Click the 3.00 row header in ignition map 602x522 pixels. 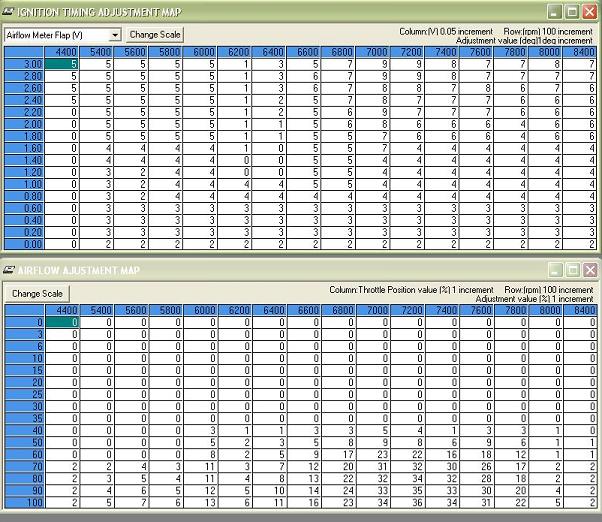click(x=24, y=64)
